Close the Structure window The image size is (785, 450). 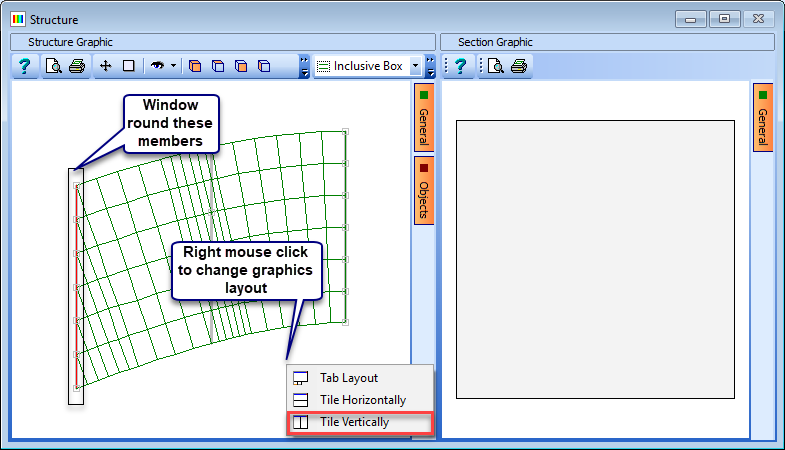758,19
